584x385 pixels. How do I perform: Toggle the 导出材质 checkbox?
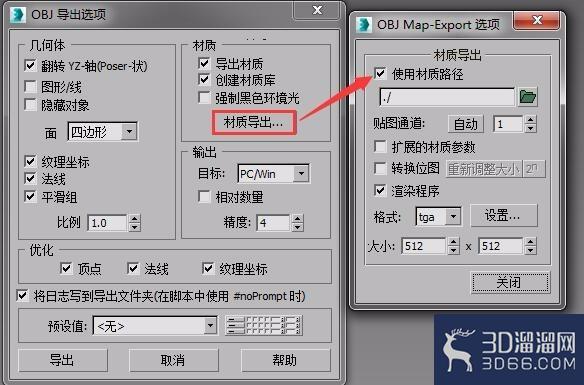click(204, 63)
